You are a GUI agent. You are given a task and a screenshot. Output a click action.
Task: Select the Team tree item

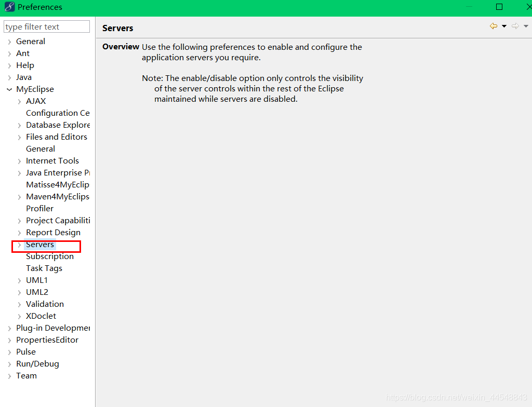26,376
